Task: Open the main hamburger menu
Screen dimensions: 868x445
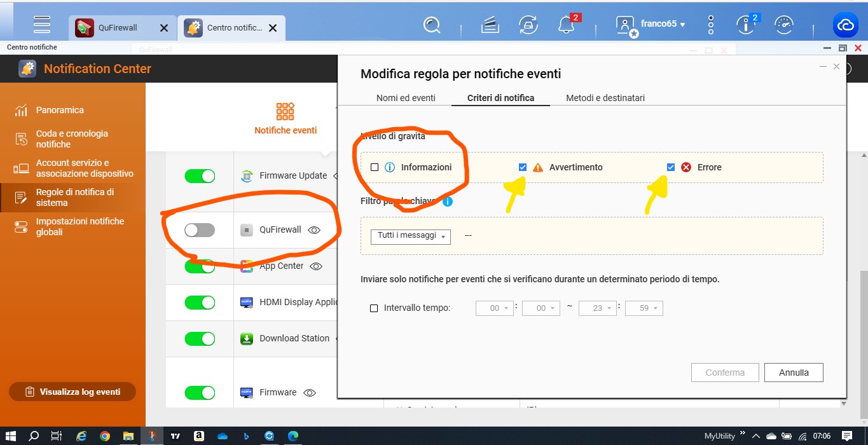Action: [42, 25]
